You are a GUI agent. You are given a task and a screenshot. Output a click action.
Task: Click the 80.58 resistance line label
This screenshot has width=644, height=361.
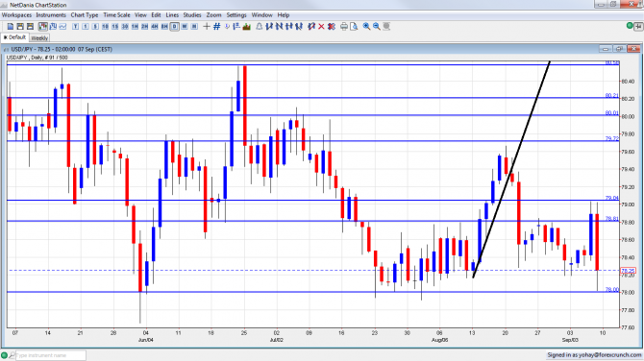coord(612,62)
